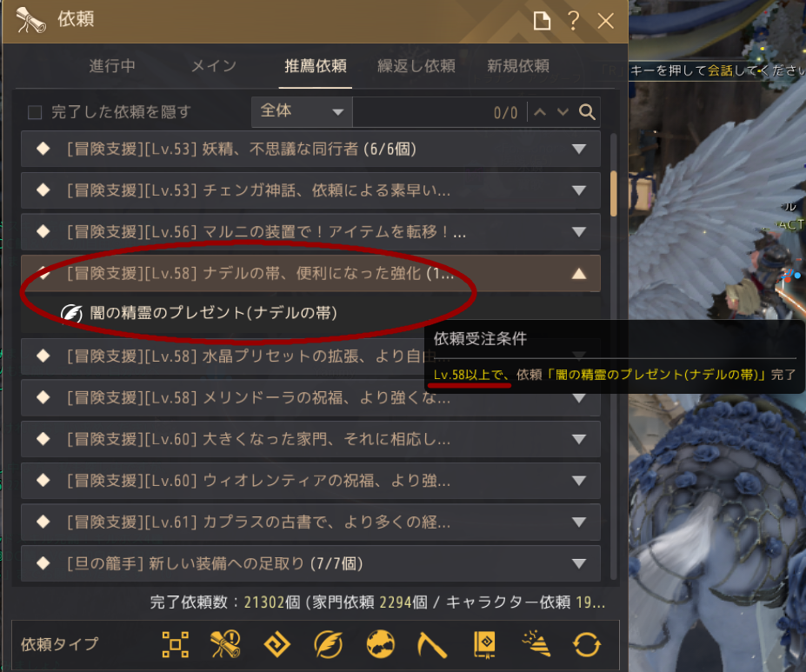Expand the Lv.53 妖精、不思議な同行者 quest group
Viewport: 806px width, 672px height.
[x=310, y=149]
